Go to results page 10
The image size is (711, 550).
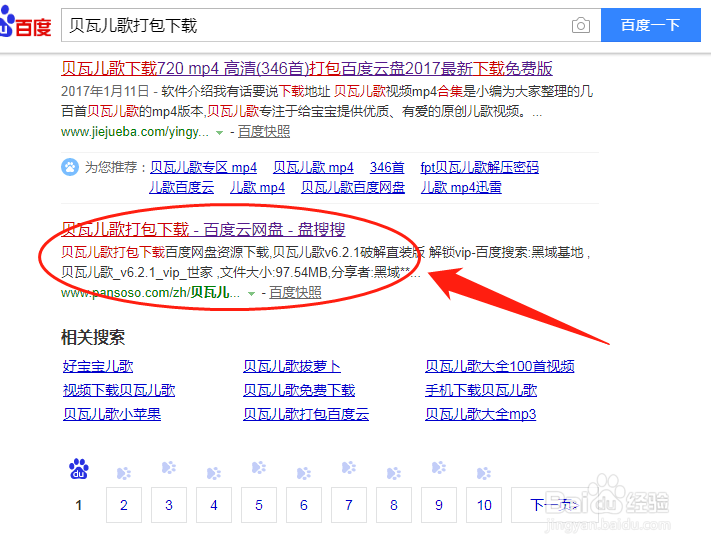(484, 505)
